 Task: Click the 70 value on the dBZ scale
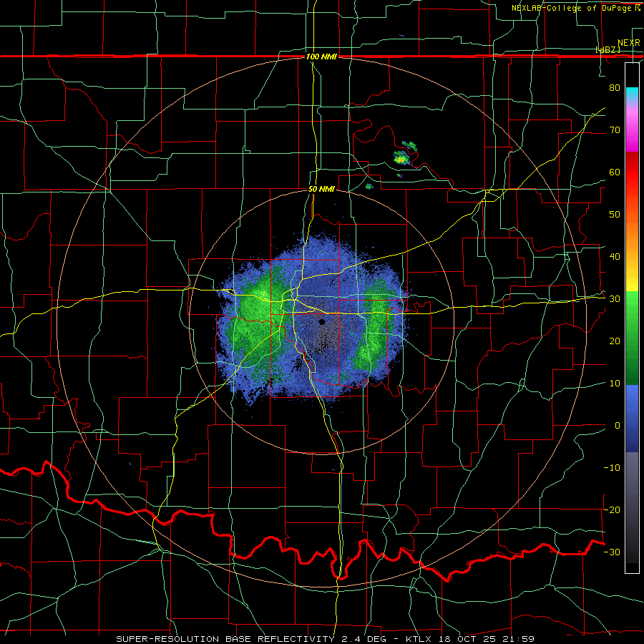615,130
